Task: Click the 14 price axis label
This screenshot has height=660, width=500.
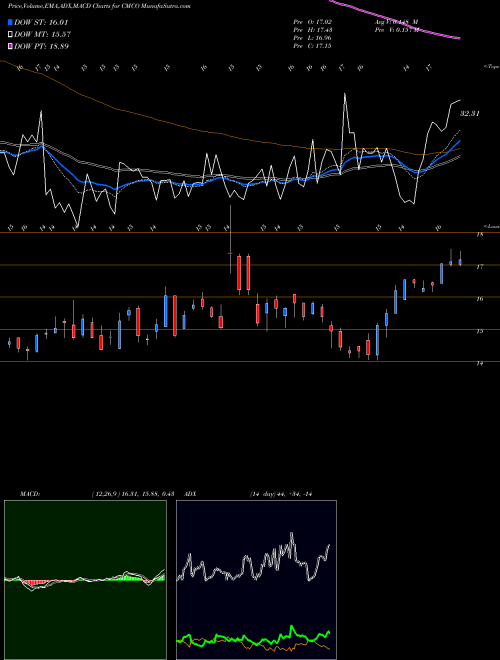Action: (x=479, y=363)
